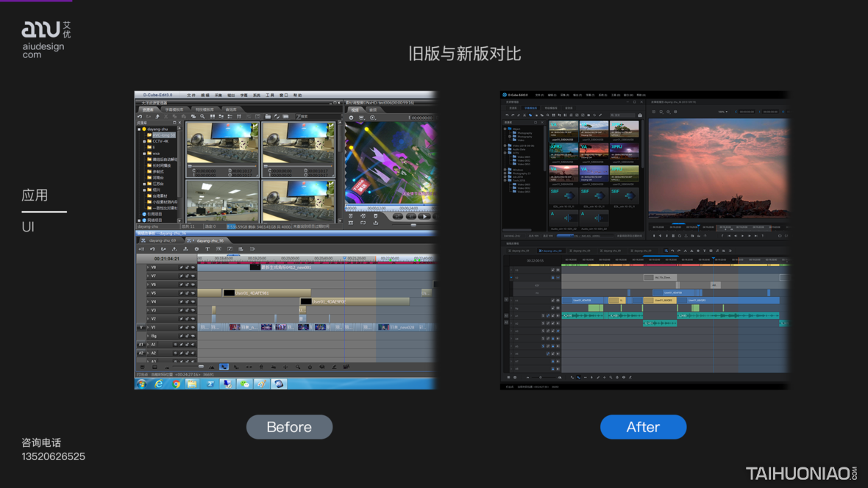Image resolution: width=868 pixels, height=488 pixels.
Task: Open Internet Explorer from the taskbar
Action: pos(159,384)
